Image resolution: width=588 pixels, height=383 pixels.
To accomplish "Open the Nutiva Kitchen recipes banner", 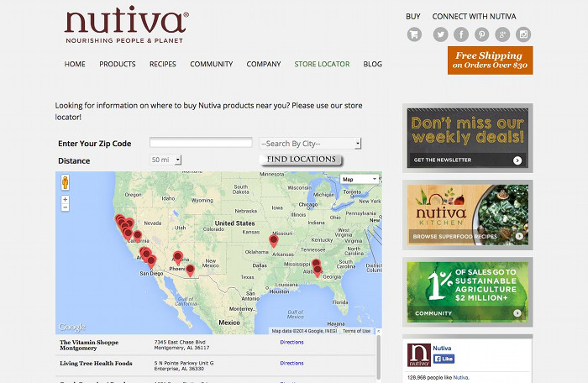I will tap(468, 214).
